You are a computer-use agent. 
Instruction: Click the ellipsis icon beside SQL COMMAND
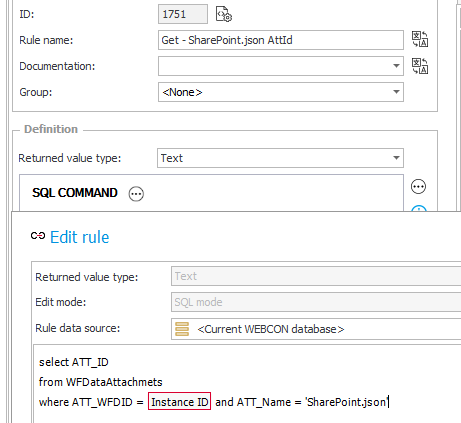[x=136, y=193]
